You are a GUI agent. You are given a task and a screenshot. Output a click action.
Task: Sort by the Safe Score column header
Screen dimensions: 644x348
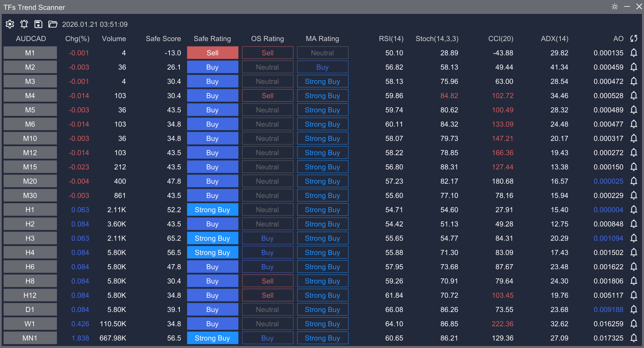163,38
